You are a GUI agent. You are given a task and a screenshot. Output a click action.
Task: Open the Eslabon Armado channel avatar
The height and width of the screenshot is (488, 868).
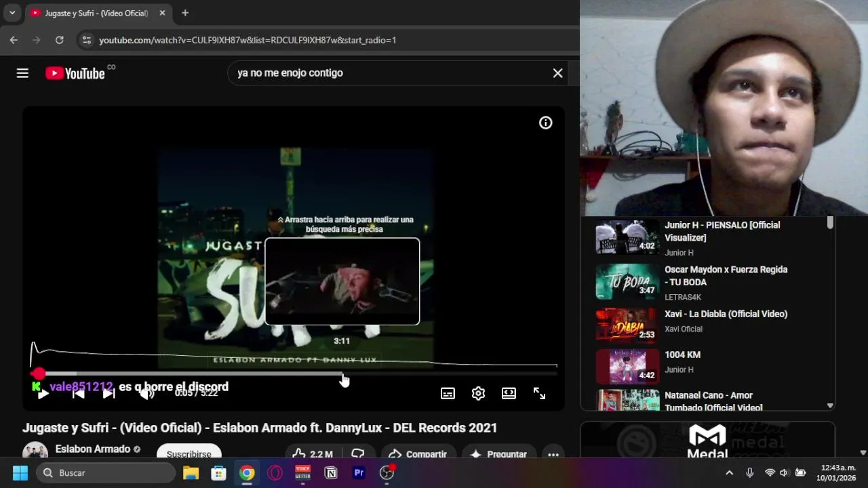(35, 451)
